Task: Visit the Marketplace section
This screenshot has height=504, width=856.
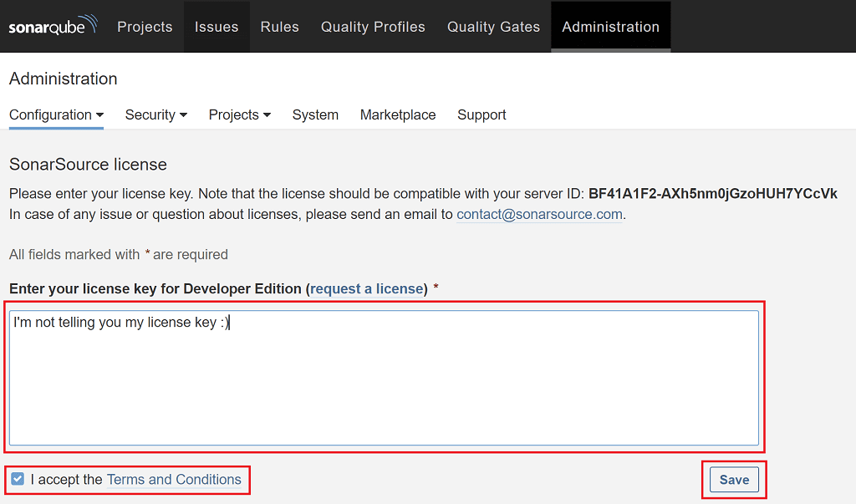Action: coord(398,115)
